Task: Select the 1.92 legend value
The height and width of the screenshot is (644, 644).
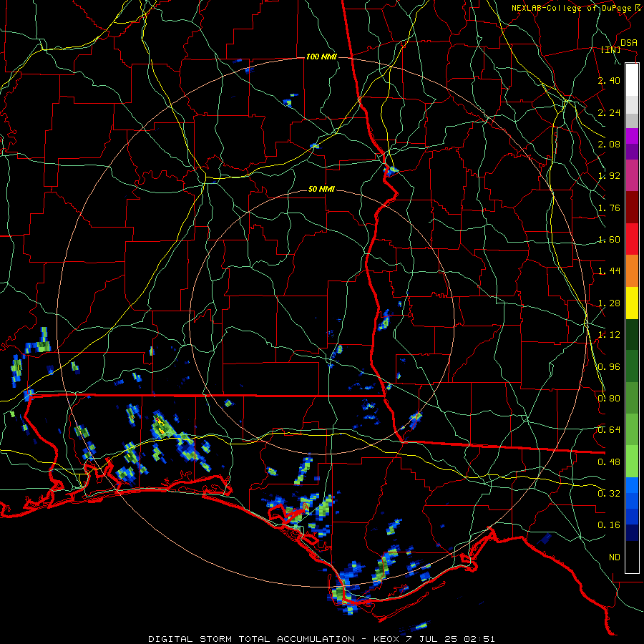Action: coord(609,176)
